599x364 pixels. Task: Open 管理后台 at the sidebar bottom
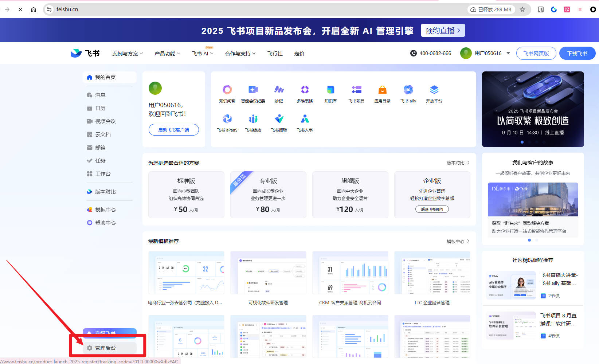click(109, 348)
